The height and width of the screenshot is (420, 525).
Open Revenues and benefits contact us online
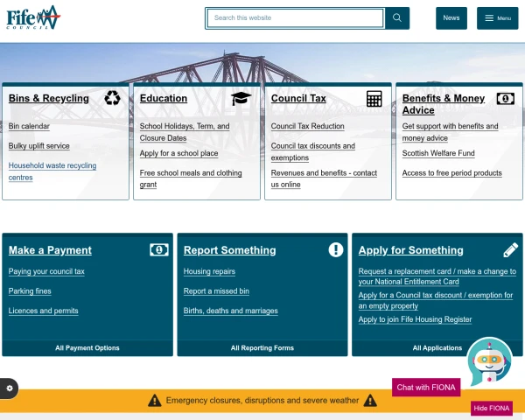(x=324, y=178)
